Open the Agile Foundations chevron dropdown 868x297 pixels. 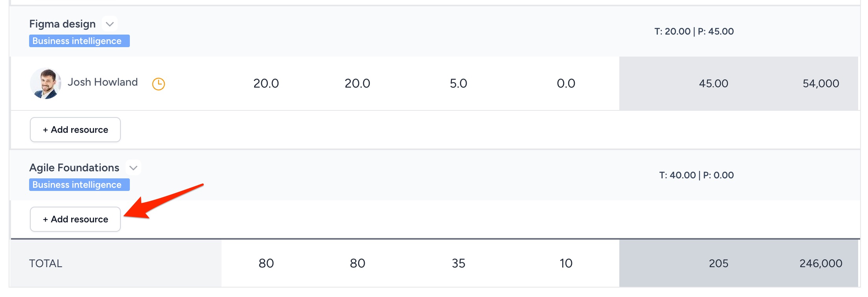(x=133, y=168)
